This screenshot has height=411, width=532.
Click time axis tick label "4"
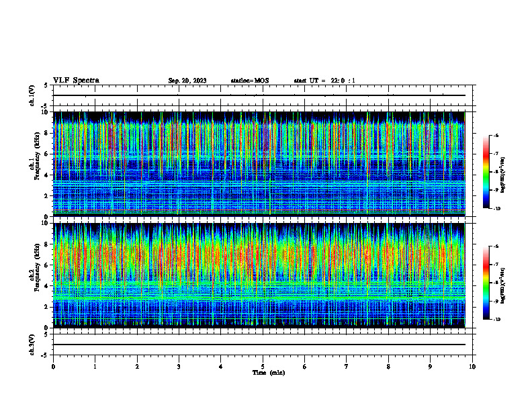coord(220,367)
